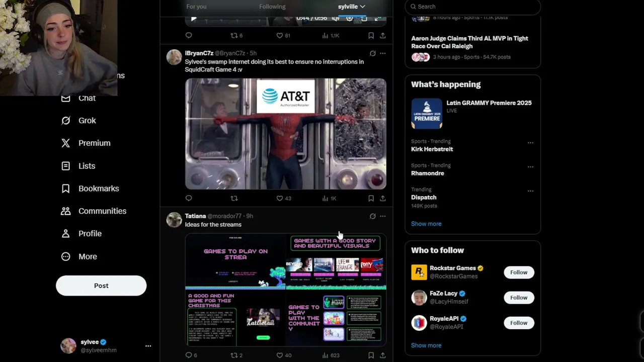This screenshot has width=644, height=362.
Task: Like the top post with 81 likes
Action: coord(284,35)
